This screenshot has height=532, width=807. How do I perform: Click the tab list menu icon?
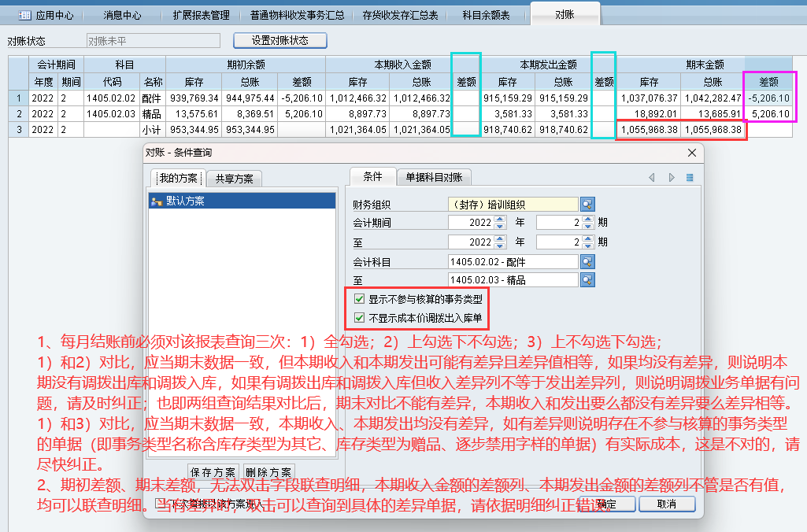[690, 178]
